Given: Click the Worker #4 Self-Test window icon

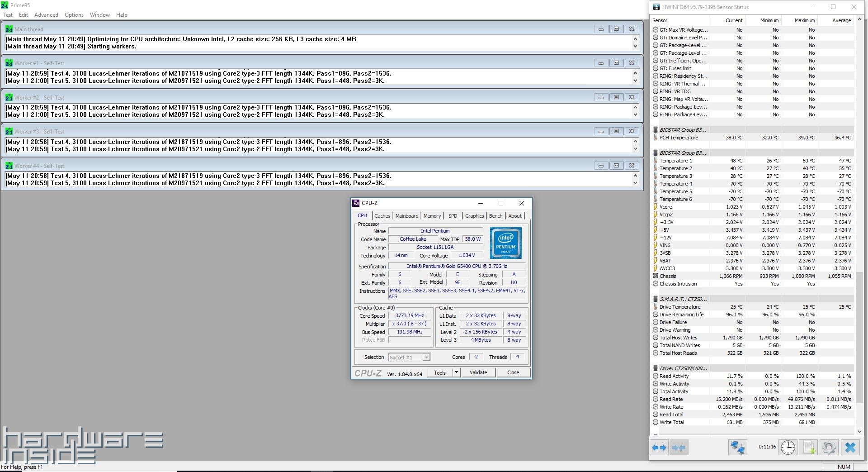Looking at the screenshot, I should 9,166.
